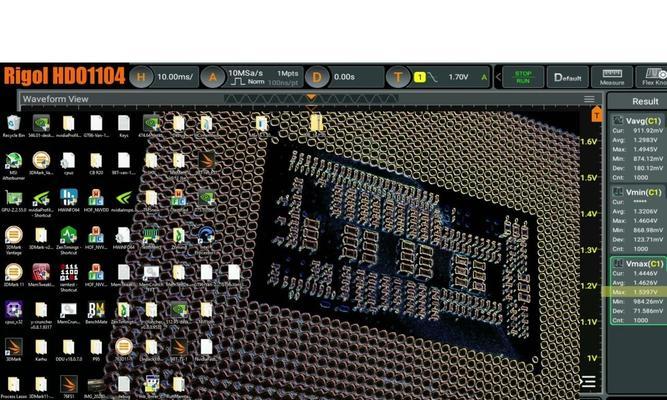Open the bottom-right scope menu icon
The height and width of the screenshot is (400, 667).
[x=589, y=382]
